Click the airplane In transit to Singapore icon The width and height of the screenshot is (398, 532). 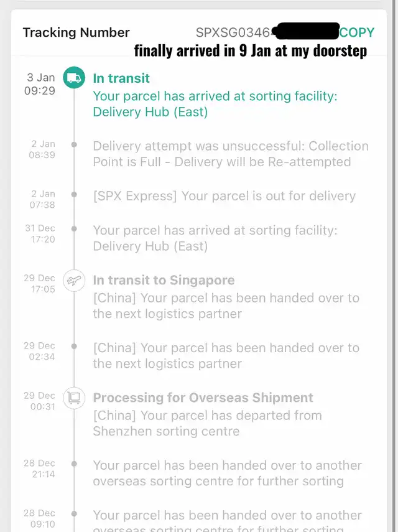(74, 281)
